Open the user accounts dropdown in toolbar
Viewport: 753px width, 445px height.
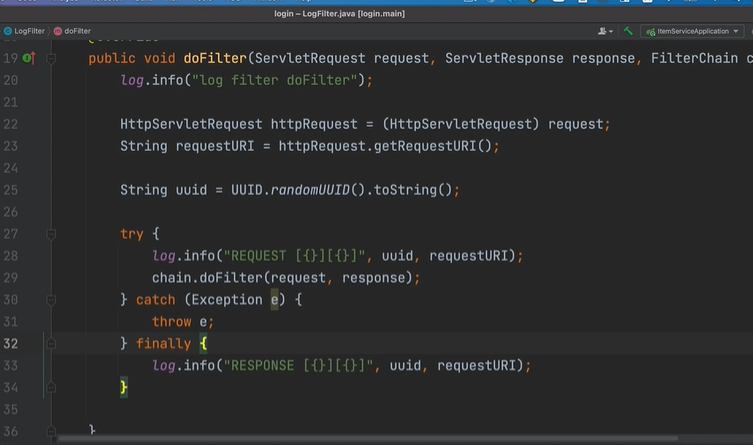[x=605, y=31]
